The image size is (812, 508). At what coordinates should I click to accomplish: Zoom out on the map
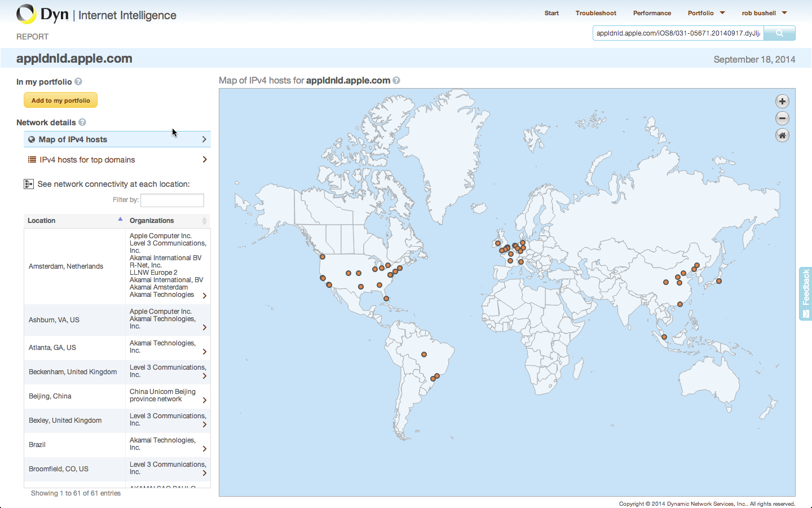click(782, 119)
